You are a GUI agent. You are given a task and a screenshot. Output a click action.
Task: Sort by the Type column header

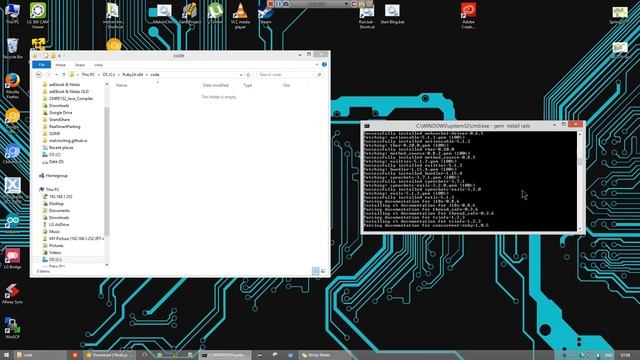point(248,85)
